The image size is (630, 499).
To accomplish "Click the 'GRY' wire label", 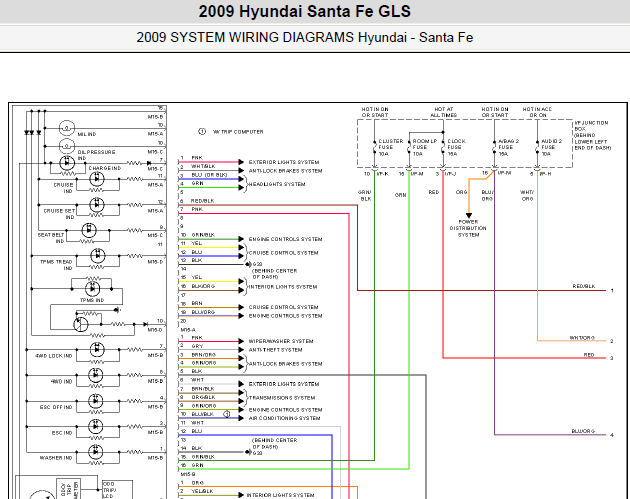I will pos(197,346).
